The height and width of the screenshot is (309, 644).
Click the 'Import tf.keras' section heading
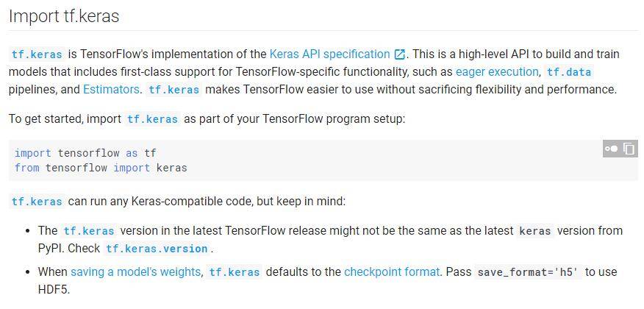(64, 16)
